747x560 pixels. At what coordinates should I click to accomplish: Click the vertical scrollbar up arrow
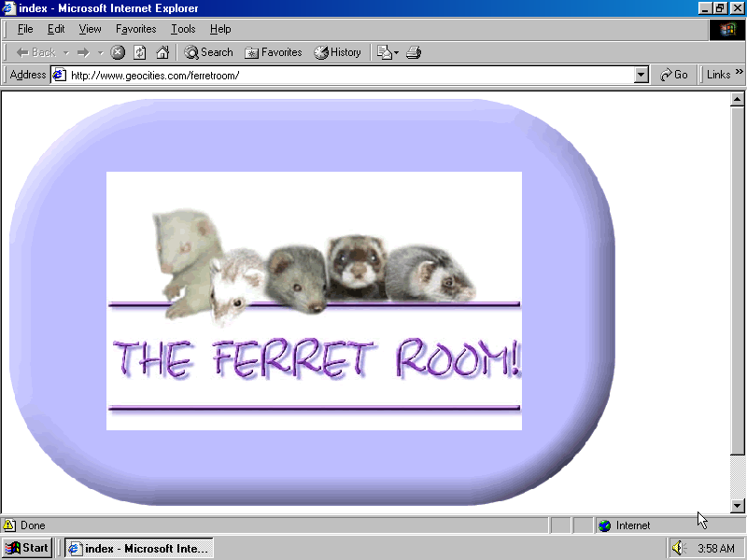(x=737, y=100)
